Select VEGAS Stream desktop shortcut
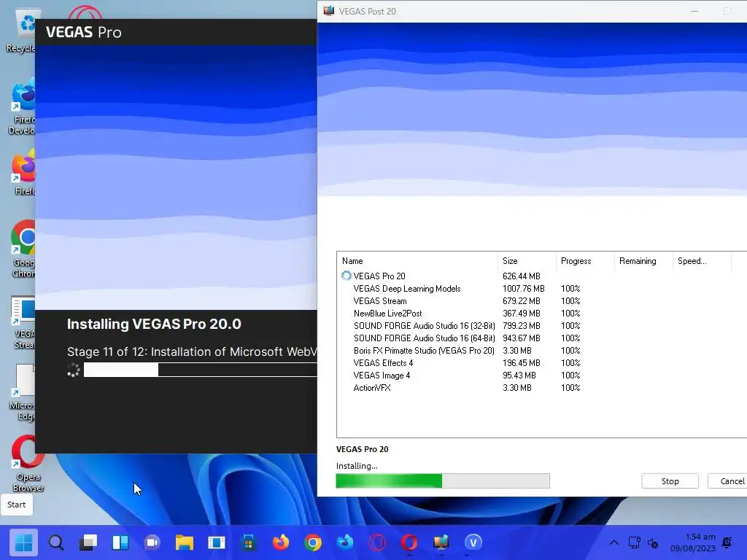Image resolution: width=747 pixels, height=560 pixels. coord(23,322)
